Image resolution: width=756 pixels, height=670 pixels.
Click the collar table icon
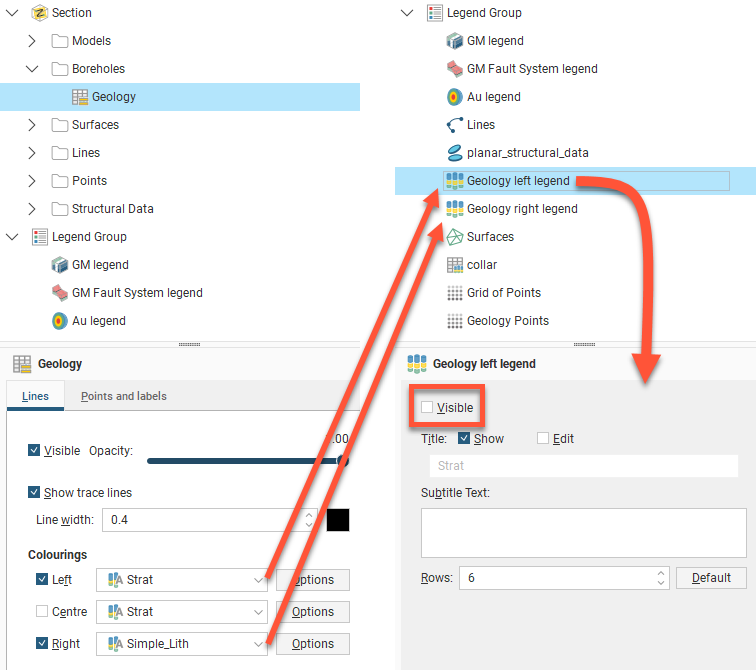pyautogui.click(x=455, y=265)
